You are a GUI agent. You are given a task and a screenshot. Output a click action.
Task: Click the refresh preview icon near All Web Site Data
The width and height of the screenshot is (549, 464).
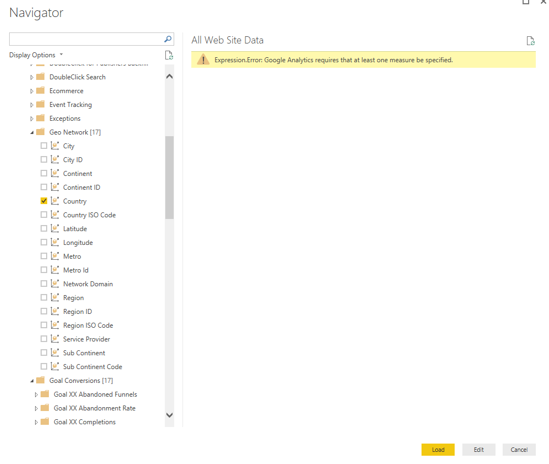530,41
